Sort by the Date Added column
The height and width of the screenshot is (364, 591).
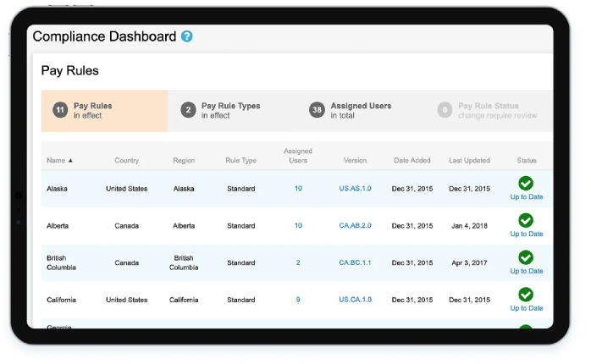(x=413, y=160)
